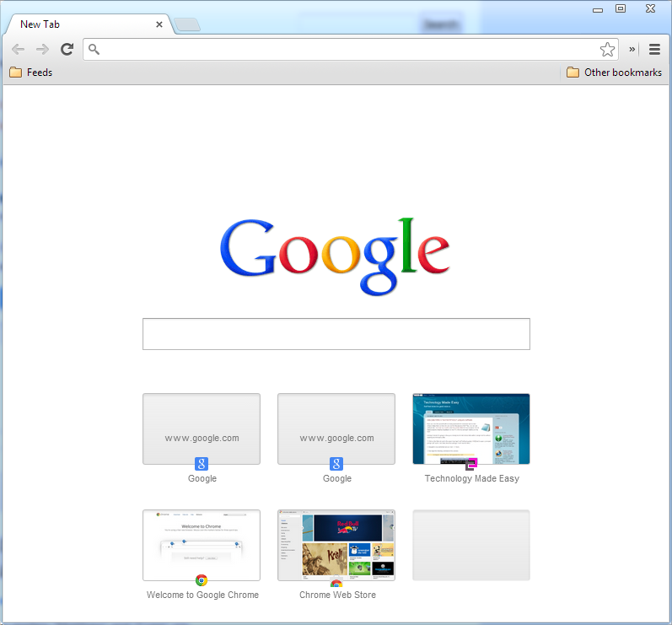Open the Technology Made Easy thumbnail
The image size is (672, 625).
pos(471,428)
